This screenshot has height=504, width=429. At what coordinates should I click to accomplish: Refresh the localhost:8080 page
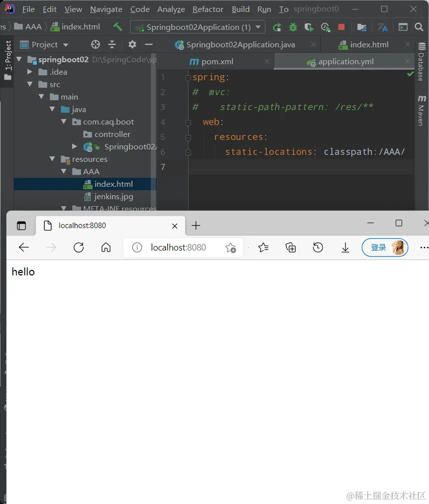79,248
